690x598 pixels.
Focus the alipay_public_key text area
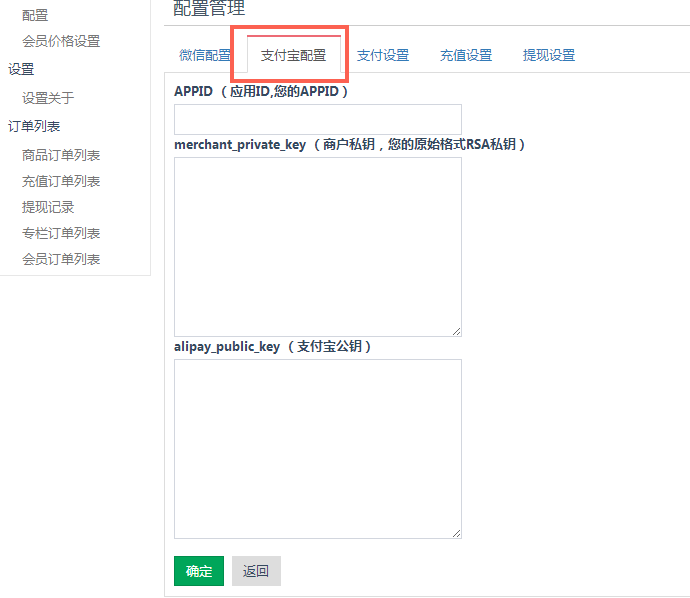318,449
